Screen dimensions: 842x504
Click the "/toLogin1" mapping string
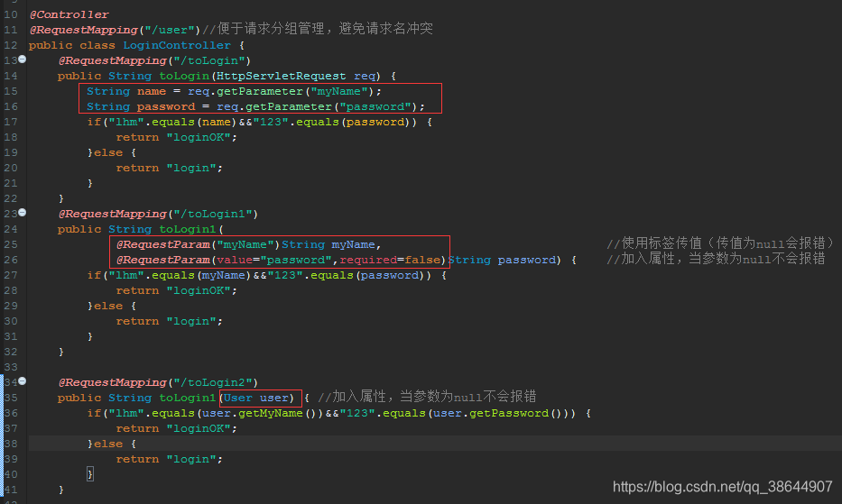pyautogui.click(x=213, y=214)
